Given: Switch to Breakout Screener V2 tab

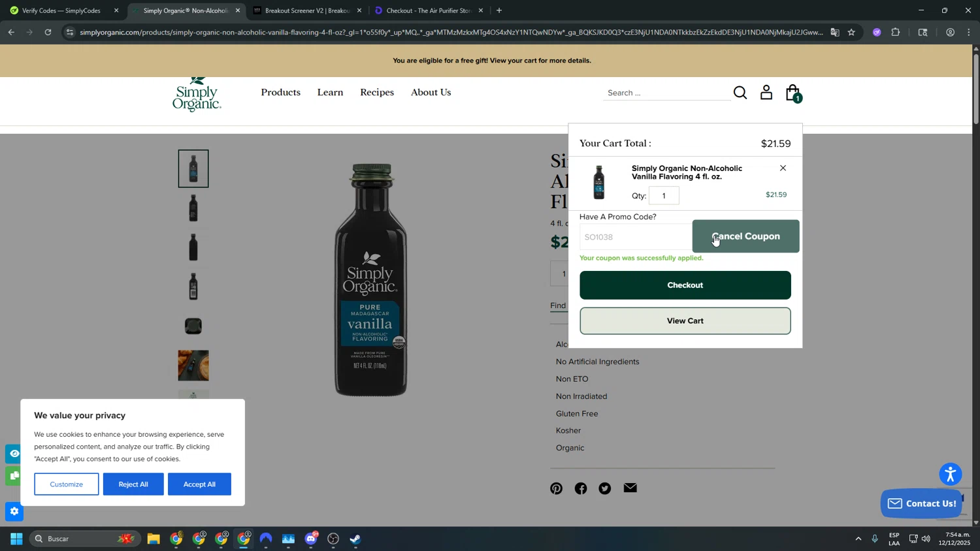Looking at the screenshot, I should click(x=307, y=10).
